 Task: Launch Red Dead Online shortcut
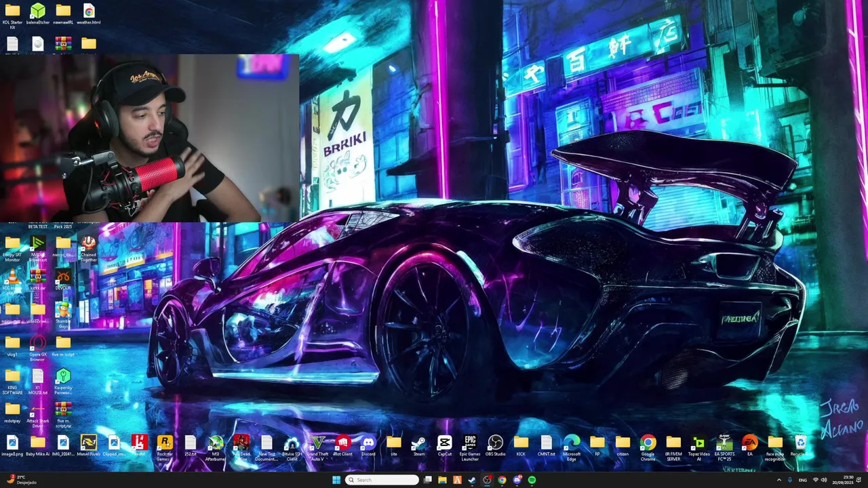241,447
